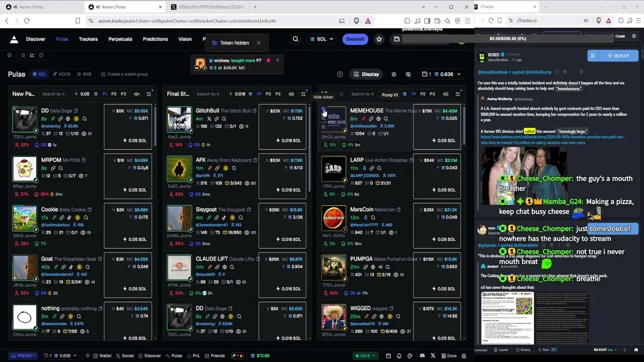The image size is (644, 362).
Task: Click the help question mark beside Display
Action: (340, 74)
